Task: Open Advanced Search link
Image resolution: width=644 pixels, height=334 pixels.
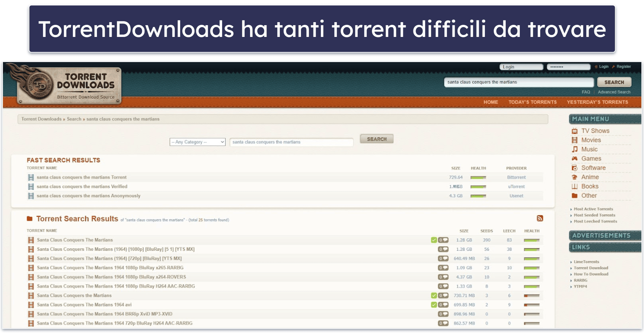Action: coord(614,92)
